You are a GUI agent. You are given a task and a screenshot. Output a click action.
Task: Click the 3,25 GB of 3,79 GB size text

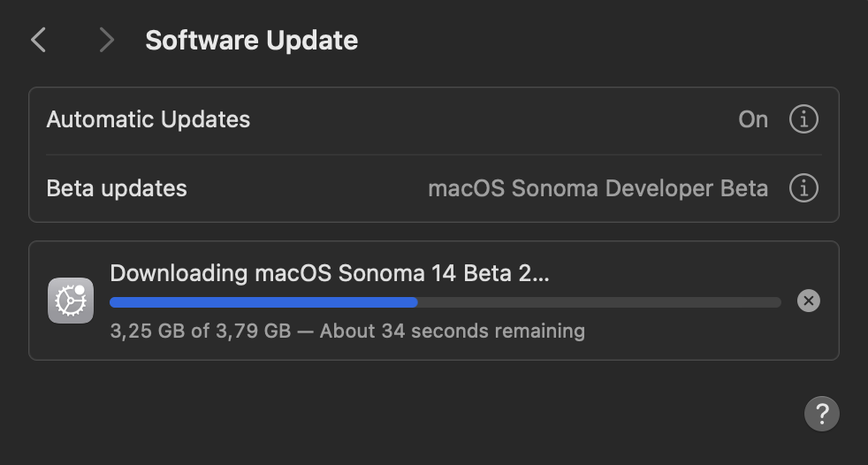pos(201,332)
